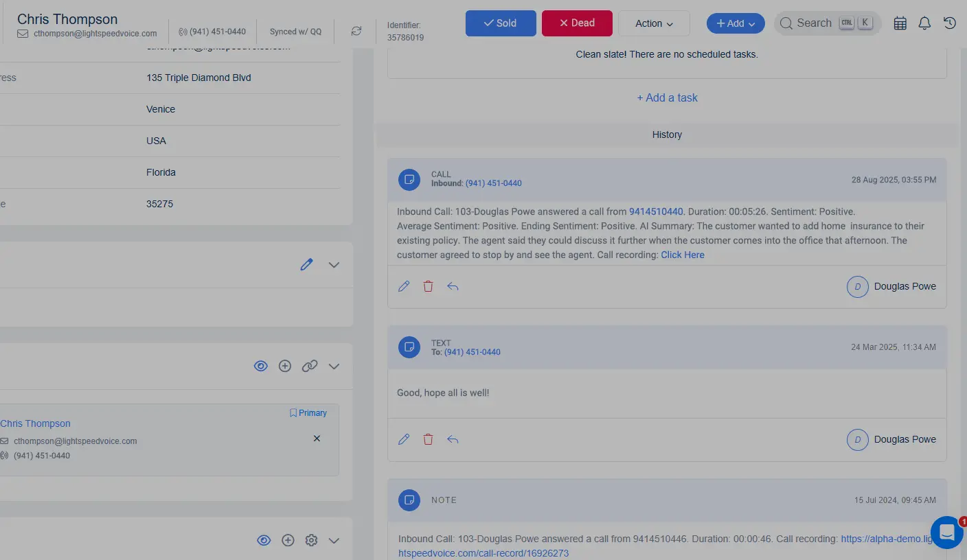Toggle visibility eye in contacts section
This screenshot has width=967, height=560.
pos(260,366)
